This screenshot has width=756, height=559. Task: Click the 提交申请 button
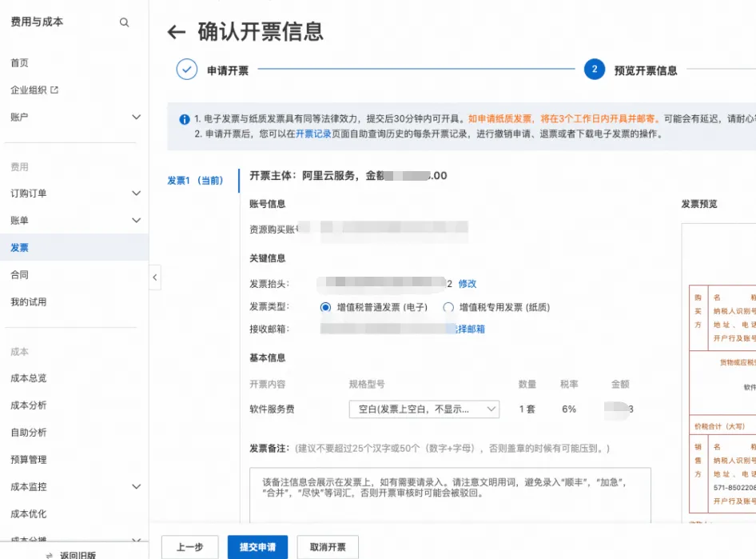click(257, 547)
